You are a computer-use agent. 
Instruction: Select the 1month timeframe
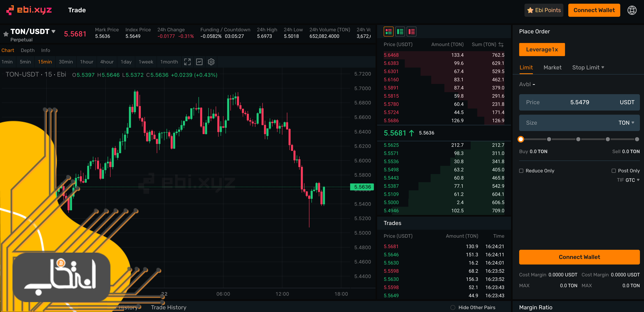[169, 62]
